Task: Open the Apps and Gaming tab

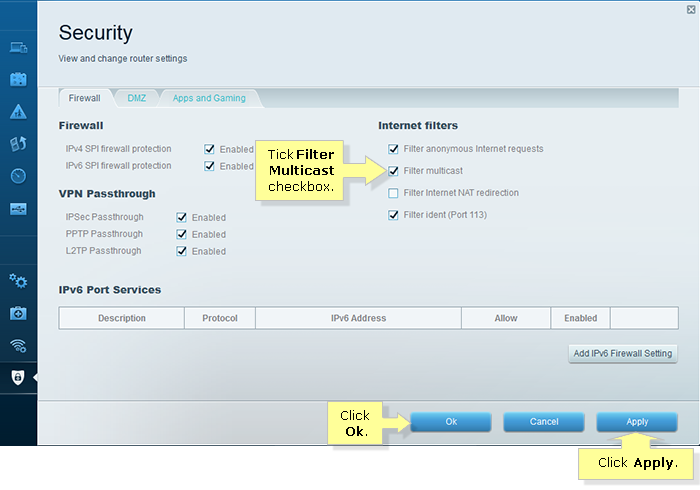Action: click(209, 98)
